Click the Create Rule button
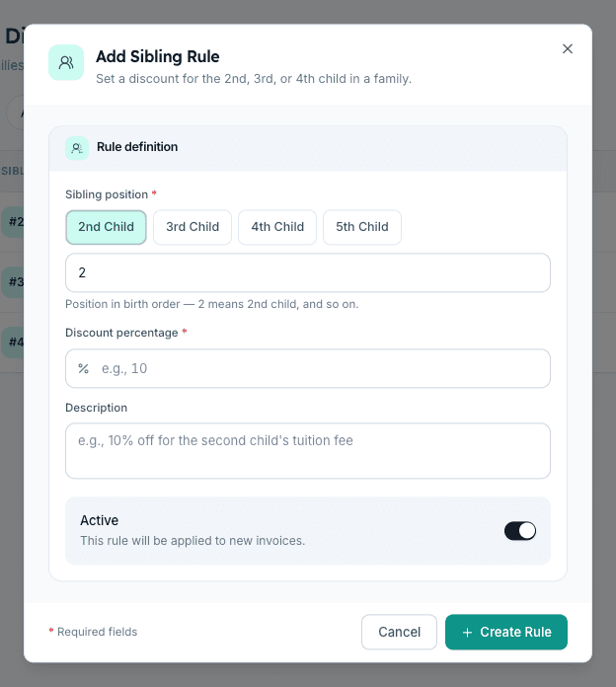 506,632
